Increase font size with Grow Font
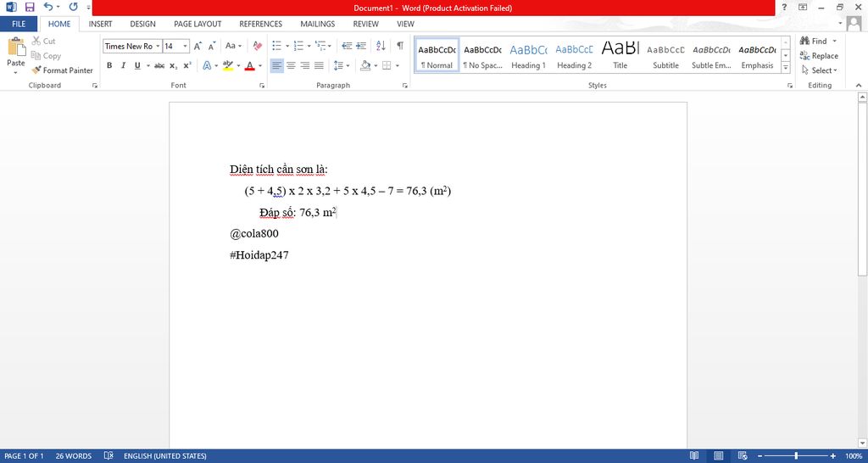868x463 pixels. point(198,46)
